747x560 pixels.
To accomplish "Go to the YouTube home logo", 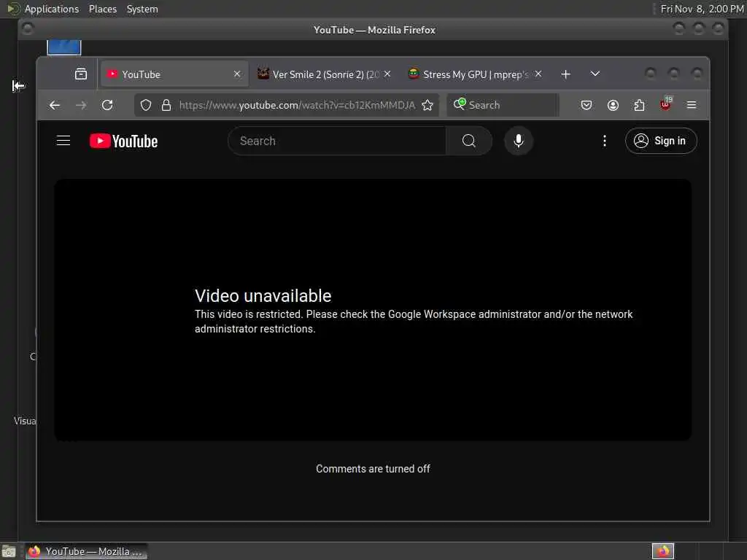I will [x=124, y=141].
